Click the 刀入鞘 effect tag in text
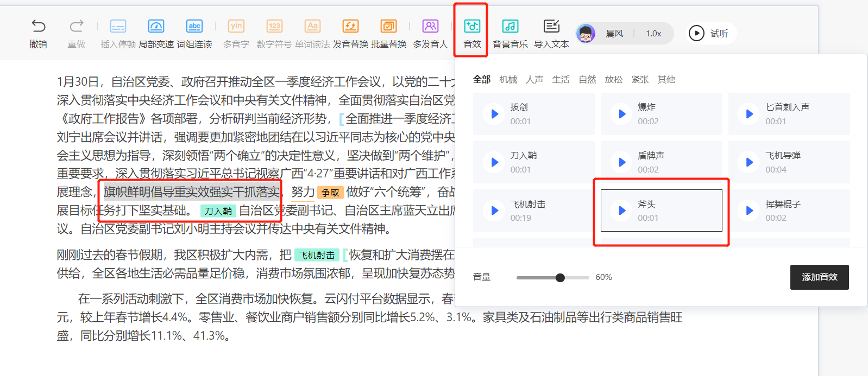Viewport: 868px width, 376px height. tap(218, 211)
